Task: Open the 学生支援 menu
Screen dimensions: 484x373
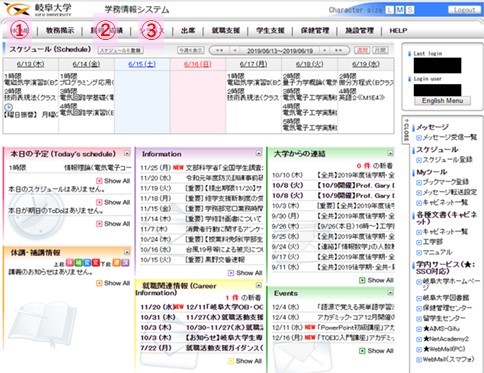Action: pyautogui.click(x=270, y=30)
